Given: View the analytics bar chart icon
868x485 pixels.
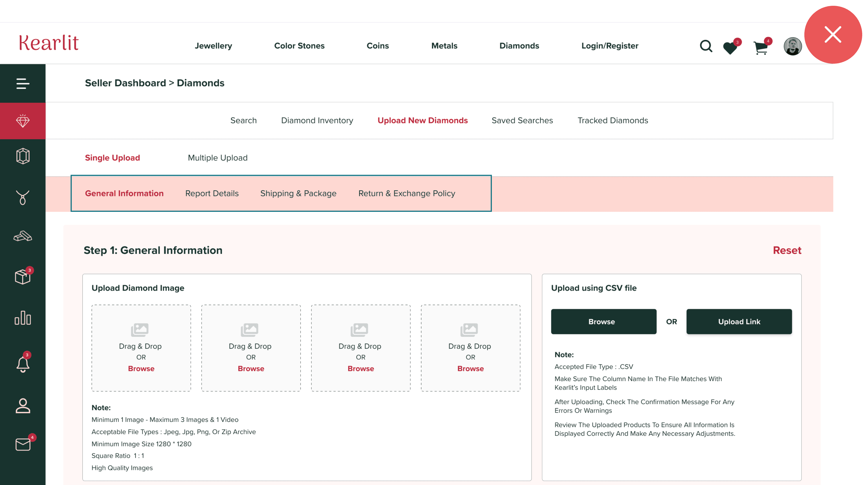Looking at the screenshot, I should 23,318.
